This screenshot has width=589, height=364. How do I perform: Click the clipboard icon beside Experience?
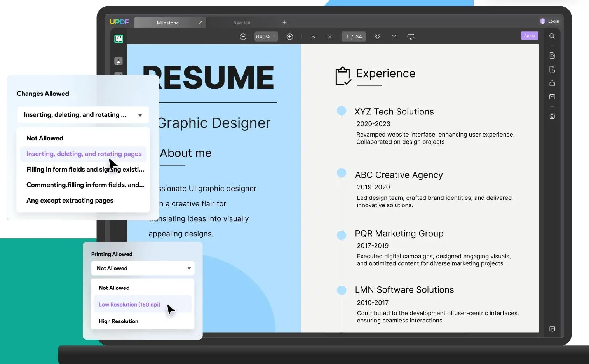(343, 76)
